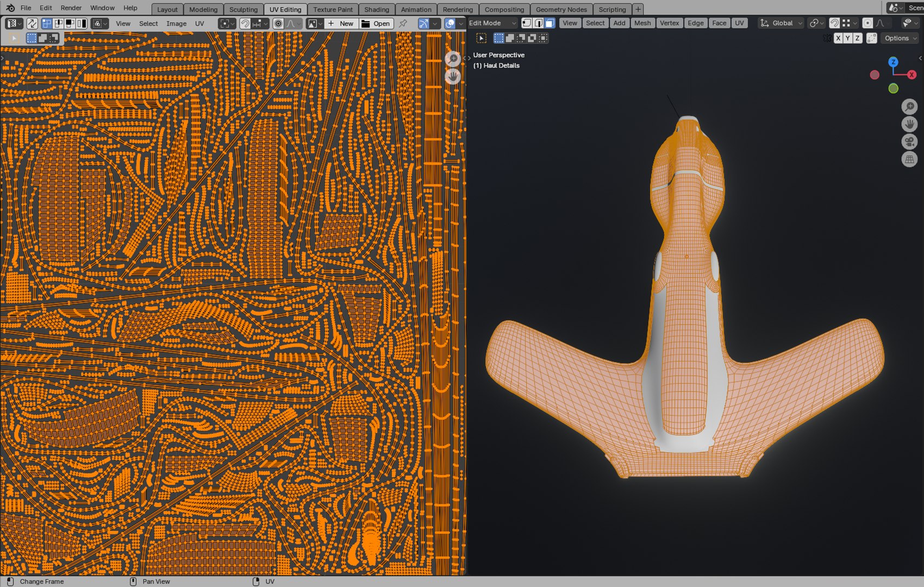Open the File menu
924x587 pixels.
click(26, 8)
